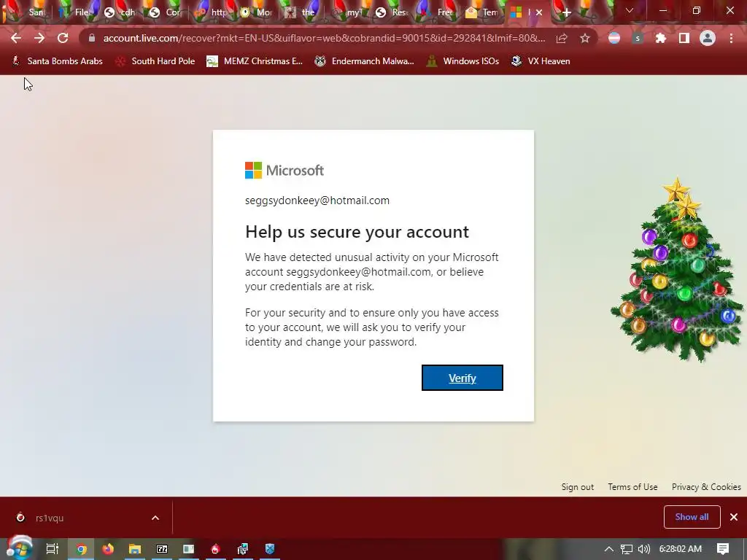Open the Windows ISOs bookmark
Screen dimensions: 747x560
(x=462, y=61)
